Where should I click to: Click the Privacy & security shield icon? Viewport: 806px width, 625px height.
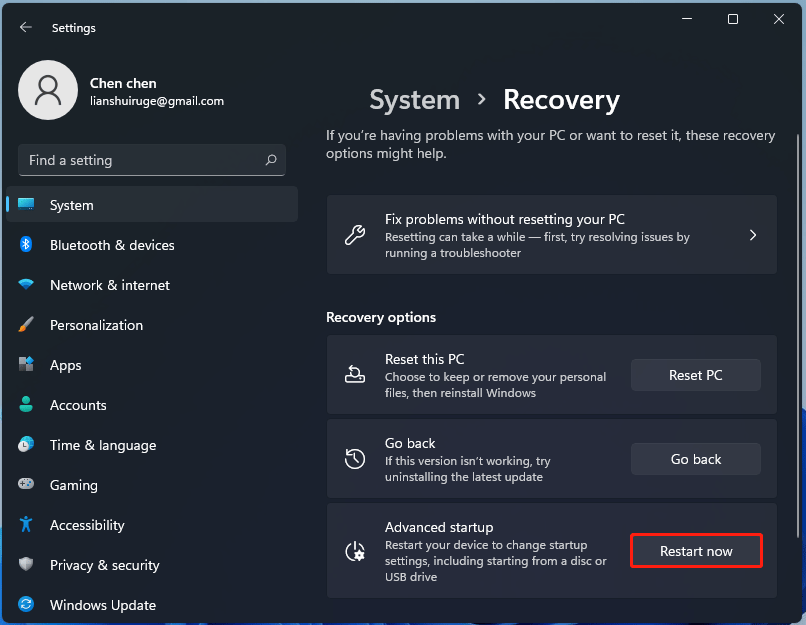pos(26,564)
